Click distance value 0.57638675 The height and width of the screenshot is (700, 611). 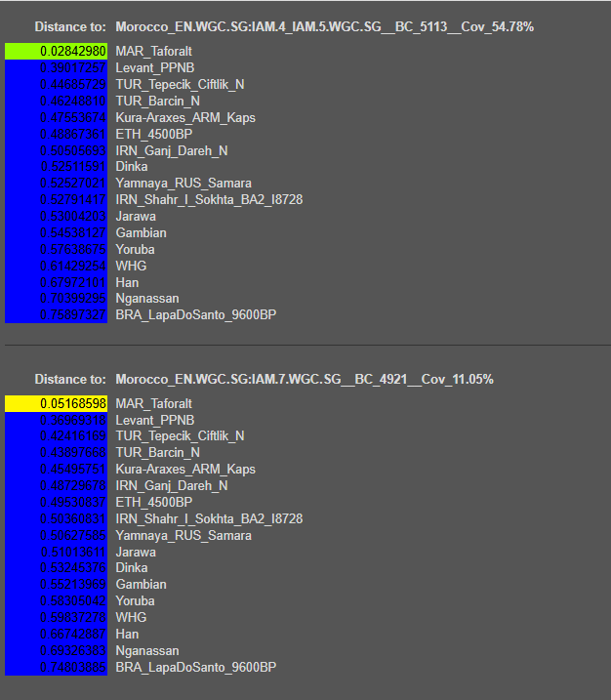point(56,249)
